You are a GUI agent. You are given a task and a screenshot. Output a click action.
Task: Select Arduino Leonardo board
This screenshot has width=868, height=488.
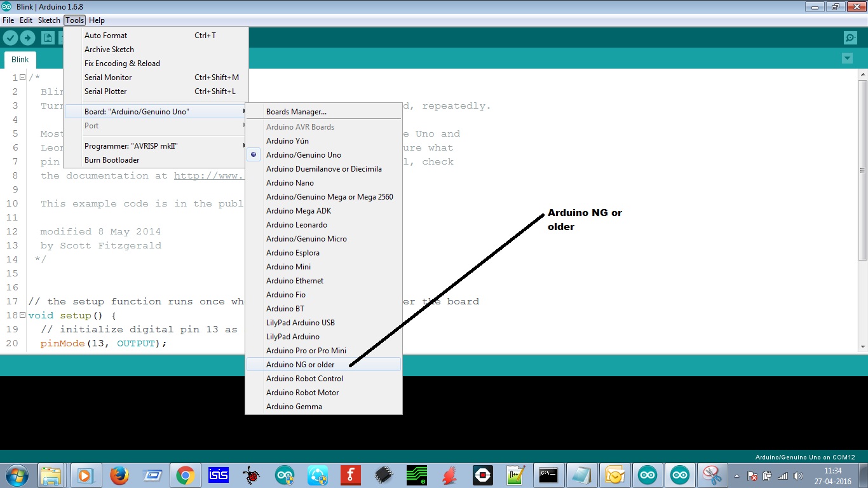point(324,225)
